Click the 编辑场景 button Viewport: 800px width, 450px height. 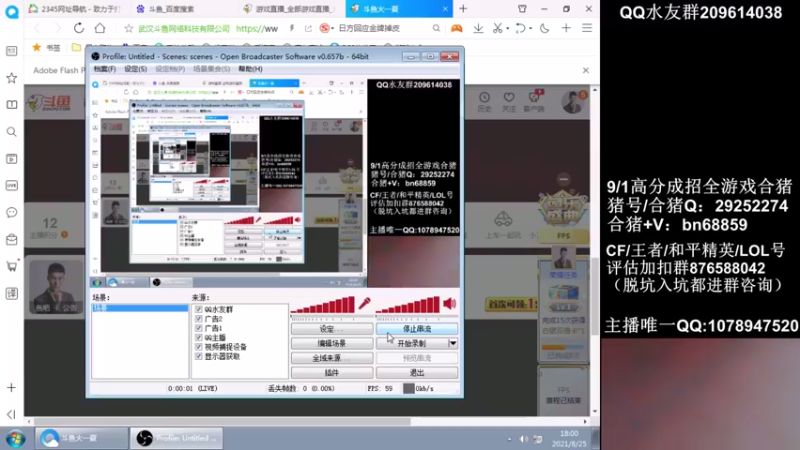pos(332,343)
